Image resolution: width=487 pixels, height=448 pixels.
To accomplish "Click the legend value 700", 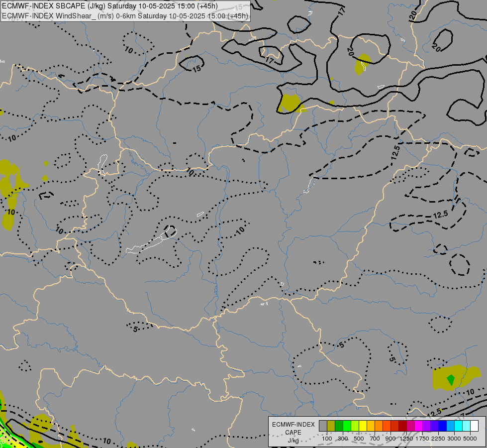I will coord(375,439).
